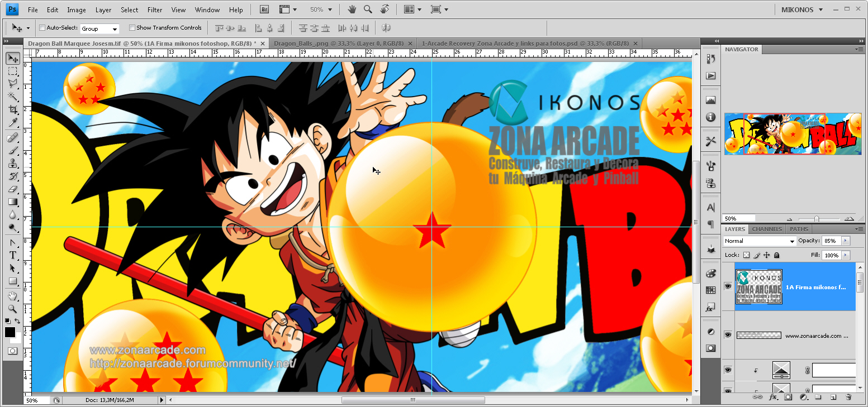Enable Show Transform Controls checkbox
The height and width of the screenshot is (407, 868).
[132, 28]
